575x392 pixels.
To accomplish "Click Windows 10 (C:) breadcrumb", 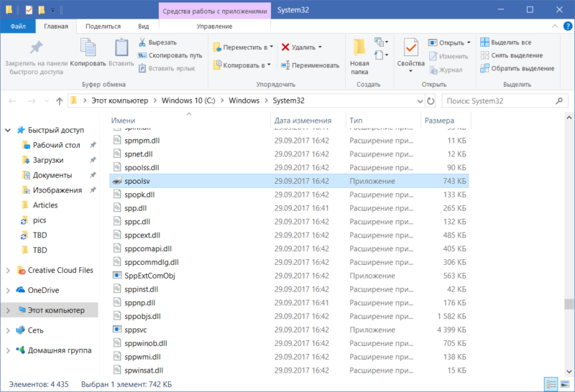I will click(188, 101).
